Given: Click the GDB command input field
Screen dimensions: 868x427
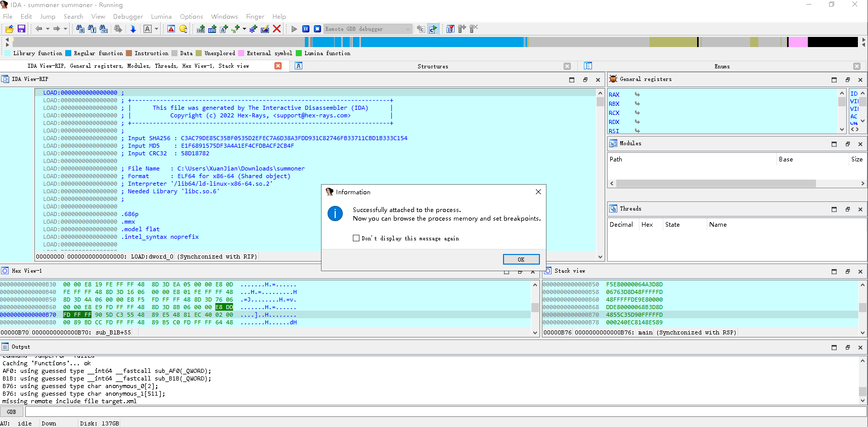Looking at the screenshot, I should click(446, 412).
